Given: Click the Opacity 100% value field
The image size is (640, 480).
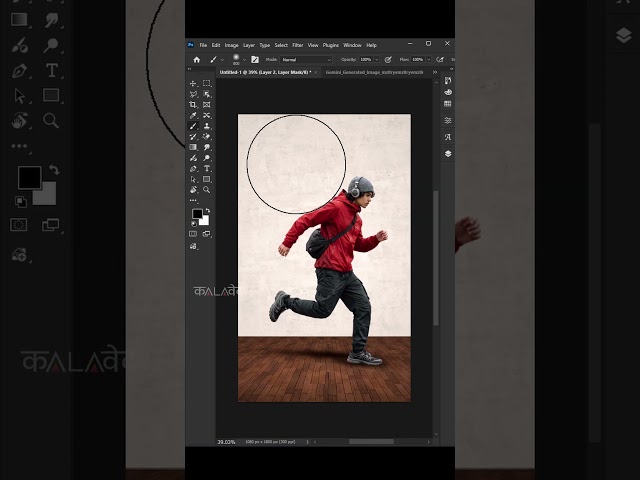Looking at the screenshot, I should 366,60.
